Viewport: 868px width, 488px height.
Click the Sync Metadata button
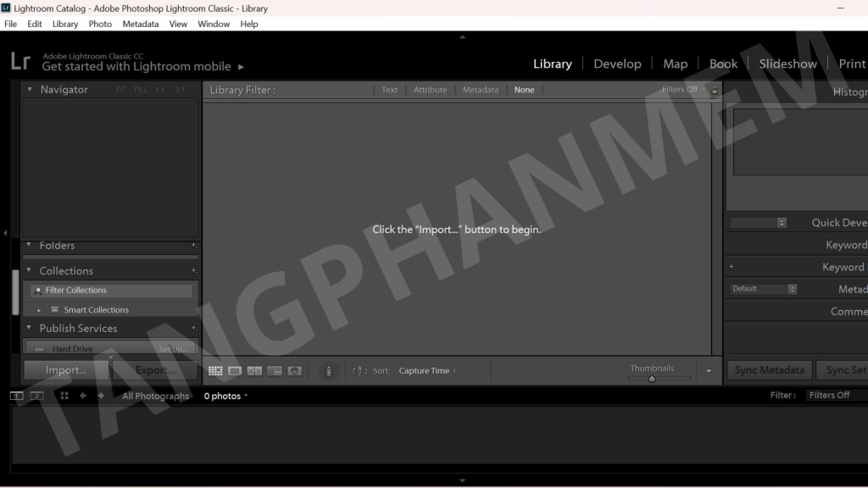pos(769,370)
